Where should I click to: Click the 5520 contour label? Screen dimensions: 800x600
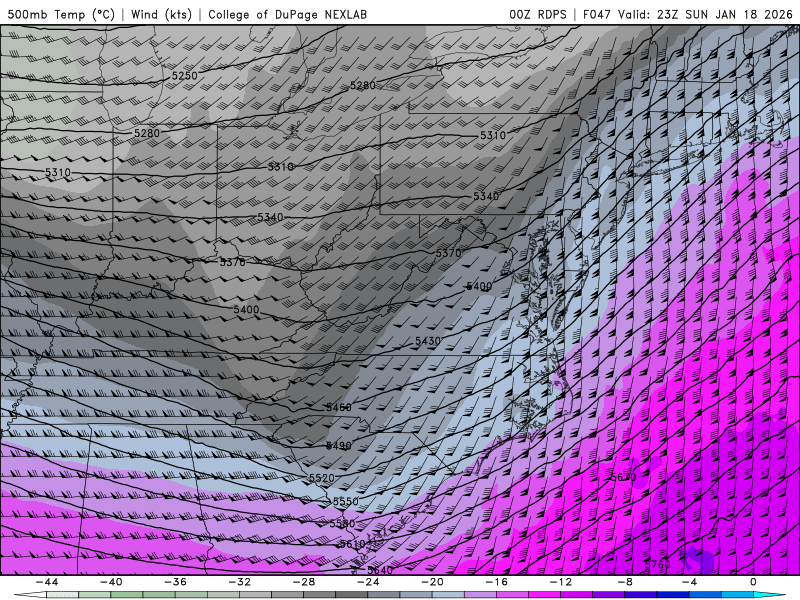(321, 478)
